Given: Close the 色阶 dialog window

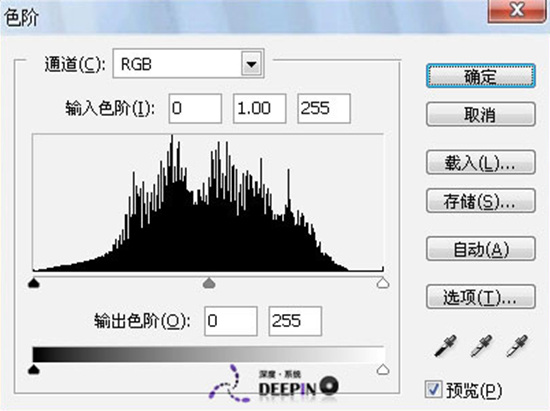Looking at the screenshot, I should [516, 11].
